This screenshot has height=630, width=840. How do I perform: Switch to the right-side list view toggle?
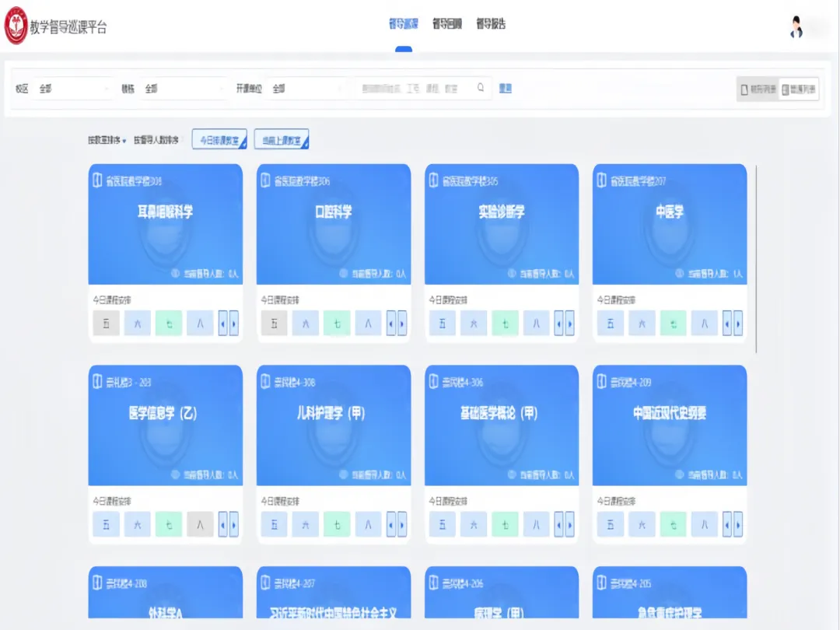(x=799, y=89)
